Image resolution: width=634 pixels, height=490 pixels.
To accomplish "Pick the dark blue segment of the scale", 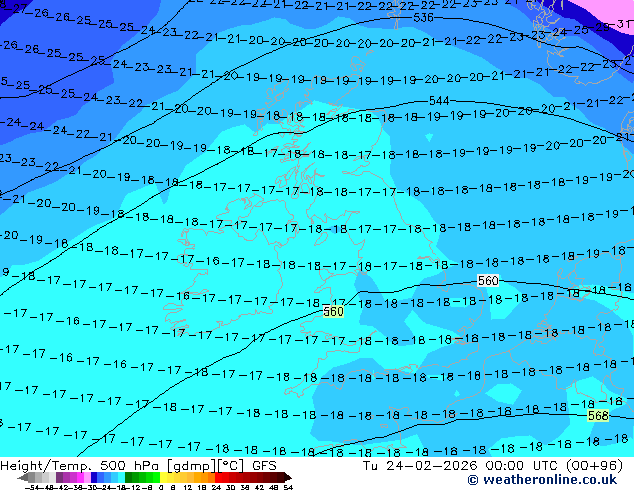I will 94,478.
